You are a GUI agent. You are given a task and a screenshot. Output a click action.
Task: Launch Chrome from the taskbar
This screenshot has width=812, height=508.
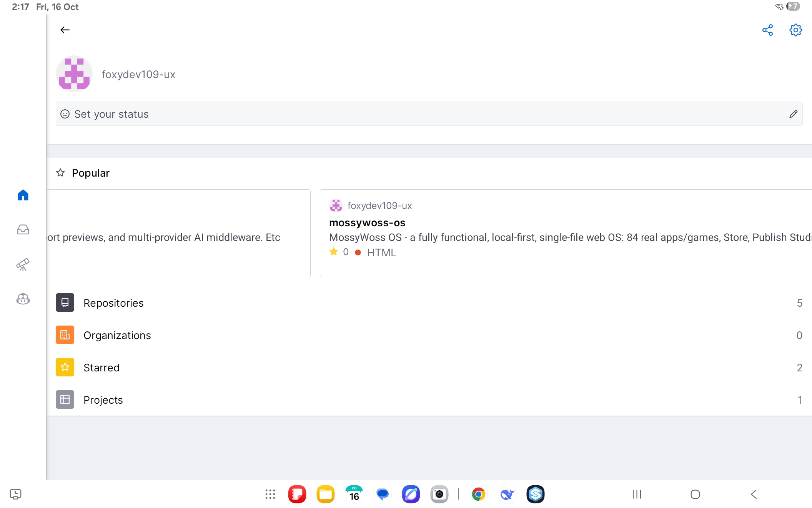point(478,494)
